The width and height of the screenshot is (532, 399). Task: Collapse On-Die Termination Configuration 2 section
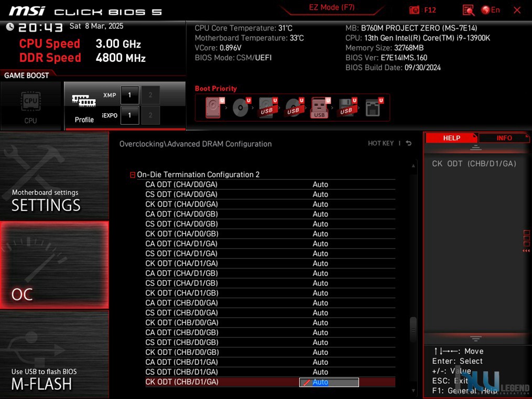tap(133, 175)
